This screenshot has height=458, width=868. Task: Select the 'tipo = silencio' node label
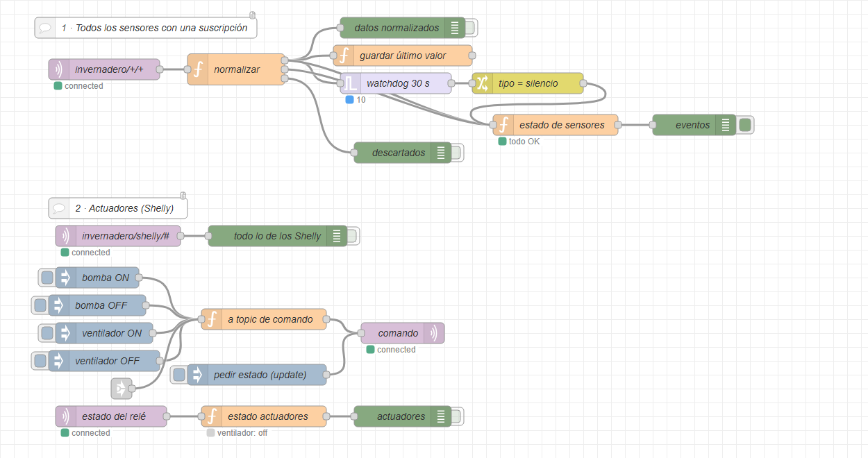(528, 83)
